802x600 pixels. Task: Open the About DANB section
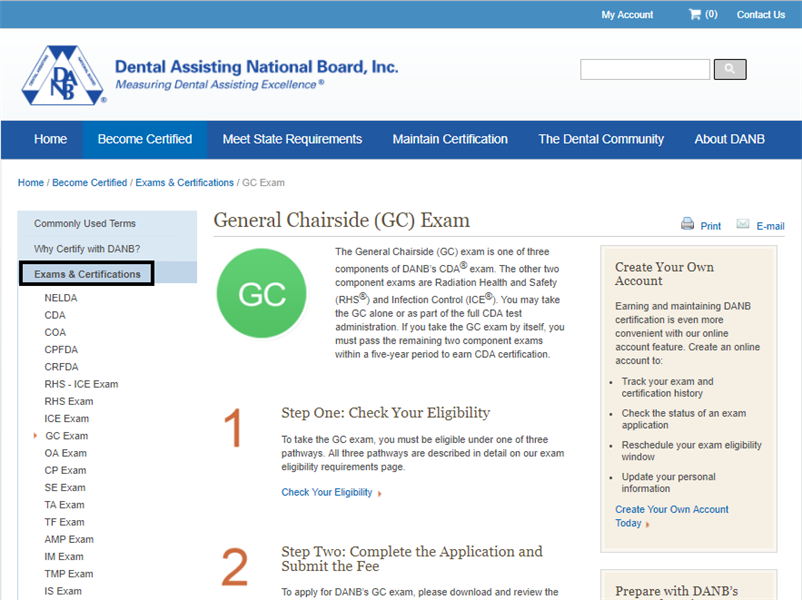(729, 139)
